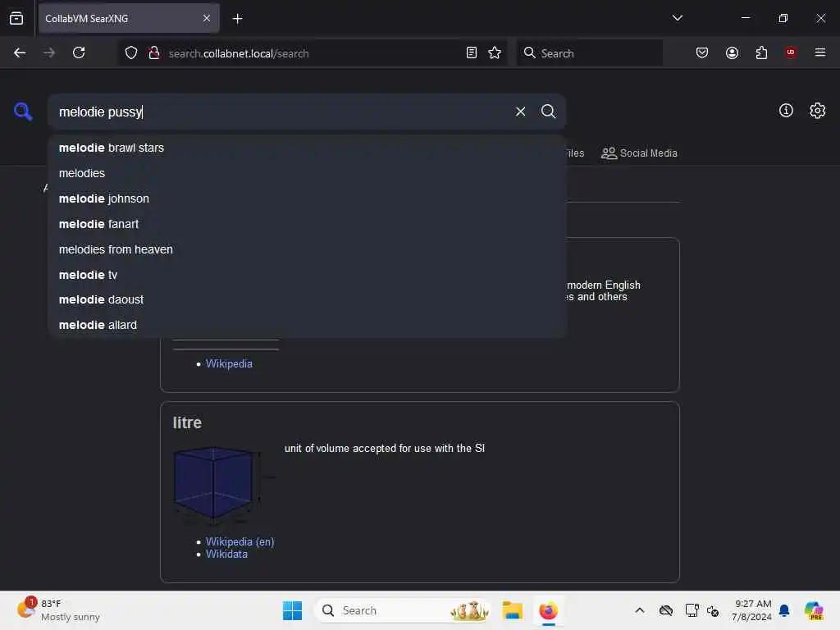The width and height of the screenshot is (840, 630).
Task: Show hidden system tray icons
Action: 640,610
